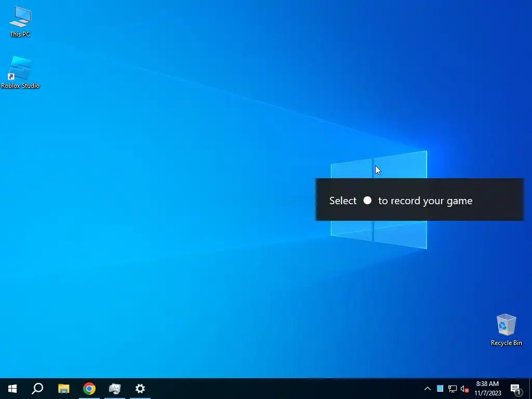Click the 'Select to record your game' tip
The image size is (532, 399).
click(x=420, y=200)
